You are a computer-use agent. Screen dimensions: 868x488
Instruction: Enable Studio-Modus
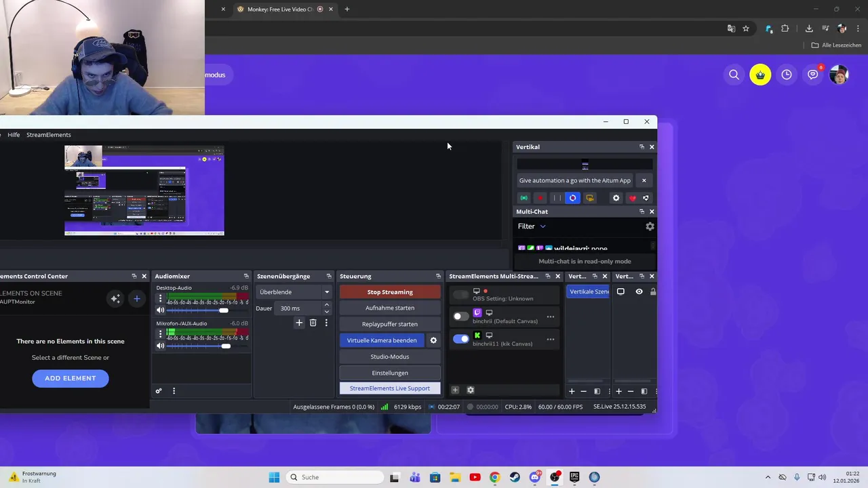tap(390, 357)
